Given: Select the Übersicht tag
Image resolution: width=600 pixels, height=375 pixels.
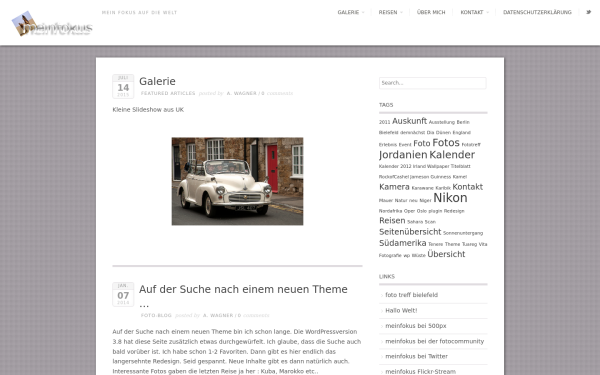Looking at the screenshot, I should coord(446,254).
